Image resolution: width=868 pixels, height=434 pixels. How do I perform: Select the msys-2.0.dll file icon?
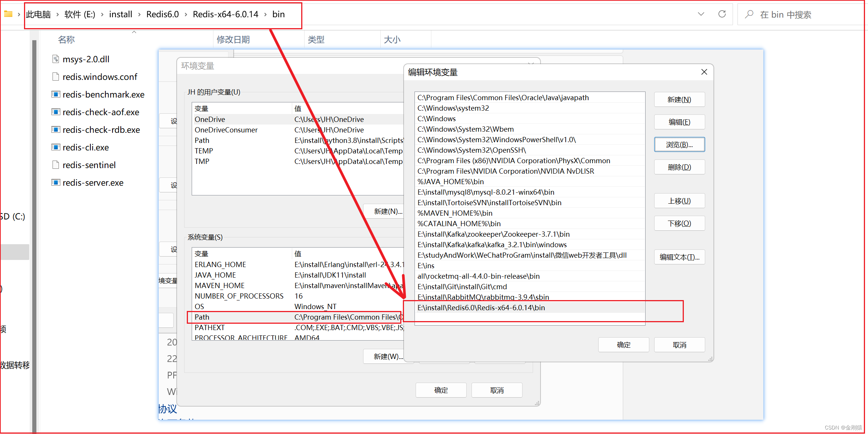tap(56, 59)
